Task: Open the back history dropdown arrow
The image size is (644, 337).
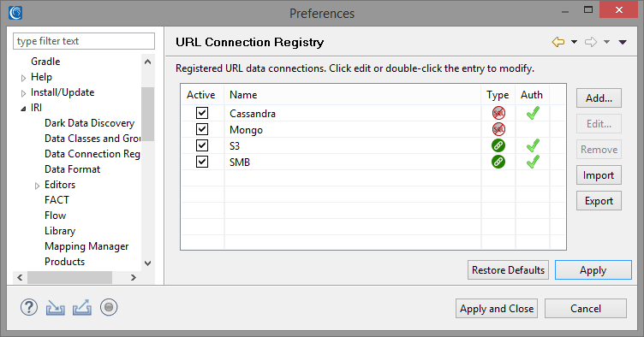Action: (x=574, y=42)
